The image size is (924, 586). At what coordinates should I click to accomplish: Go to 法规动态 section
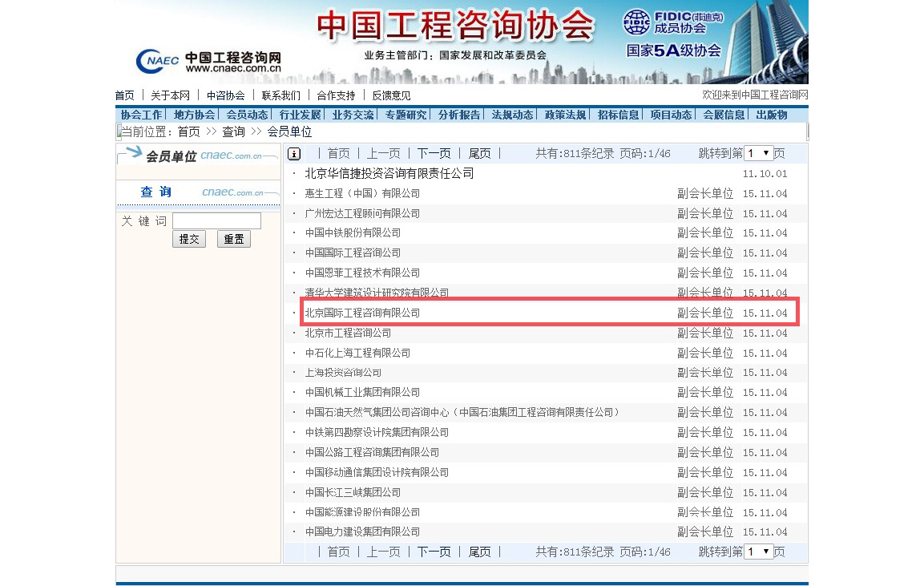click(512, 115)
